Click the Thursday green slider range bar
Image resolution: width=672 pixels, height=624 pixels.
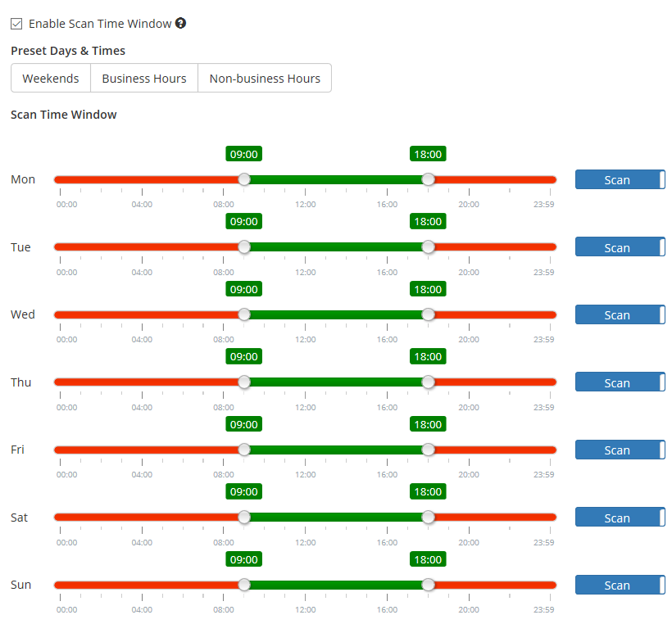click(x=336, y=382)
